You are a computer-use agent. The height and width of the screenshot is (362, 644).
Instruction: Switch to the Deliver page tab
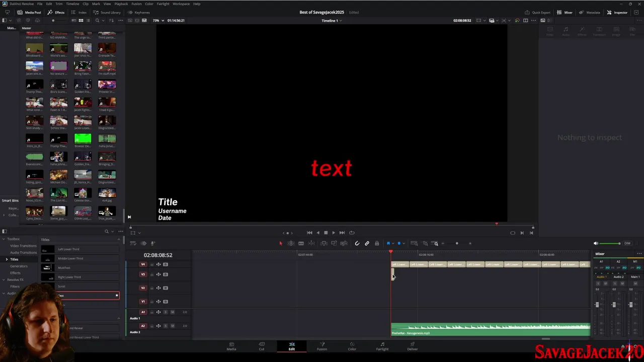click(412, 346)
